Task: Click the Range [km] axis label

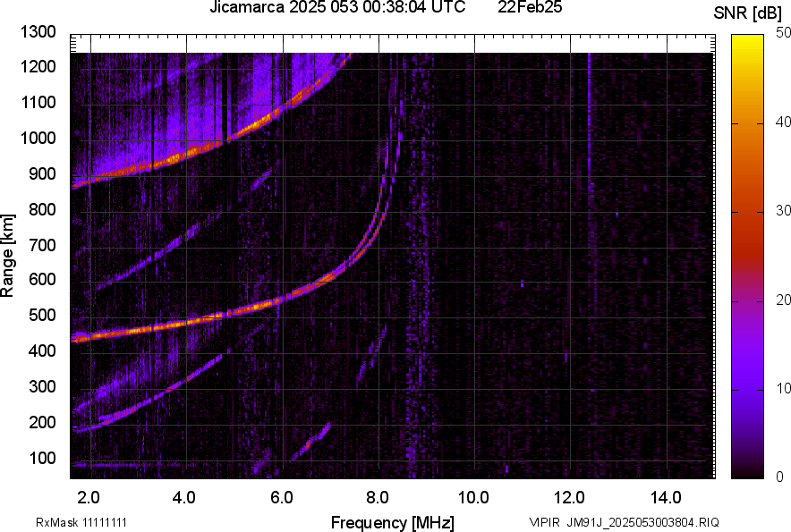Action: (7, 256)
